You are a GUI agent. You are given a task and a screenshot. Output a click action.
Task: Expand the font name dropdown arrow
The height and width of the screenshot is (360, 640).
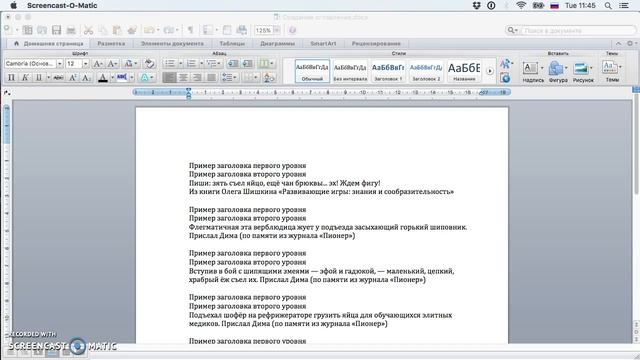click(60, 64)
